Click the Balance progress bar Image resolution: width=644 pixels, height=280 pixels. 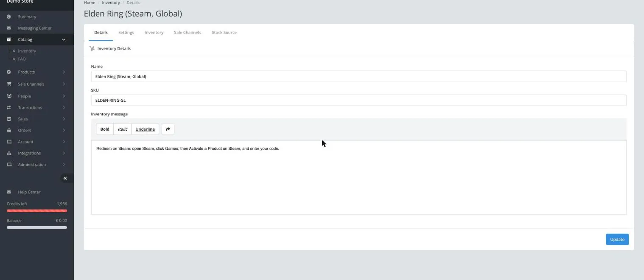(x=37, y=227)
